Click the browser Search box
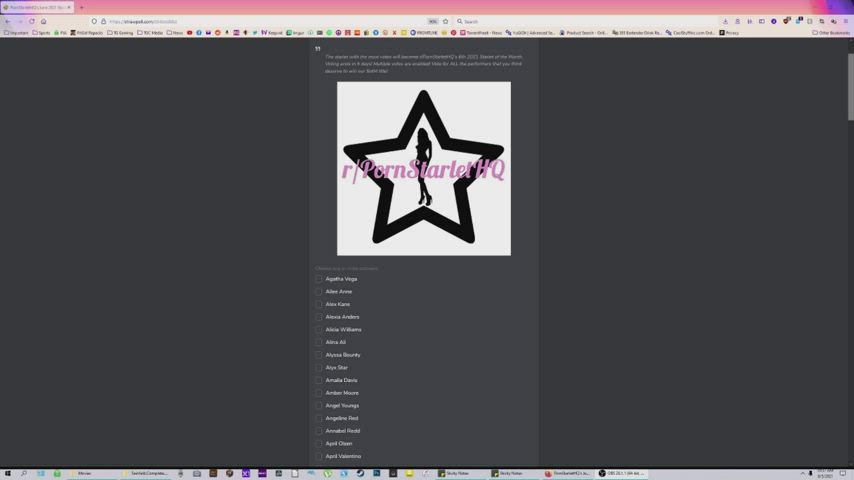This screenshot has height=480, width=854. click(585, 21)
